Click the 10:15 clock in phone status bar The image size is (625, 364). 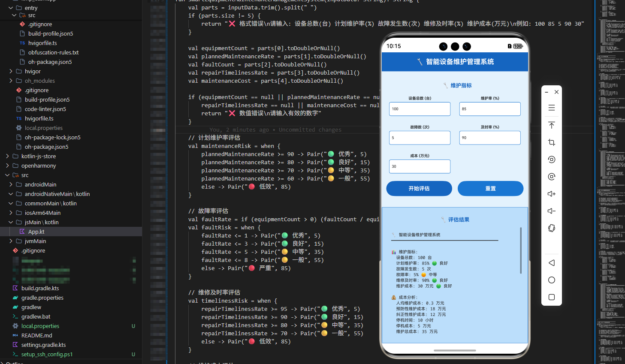click(394, 46)
